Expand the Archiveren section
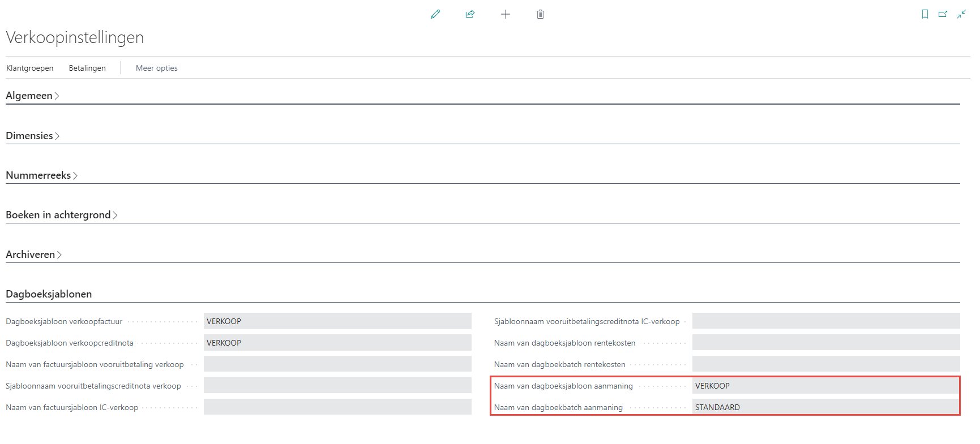Image resolution: width=980 pixels, height=444 pixels. [33, 255]
